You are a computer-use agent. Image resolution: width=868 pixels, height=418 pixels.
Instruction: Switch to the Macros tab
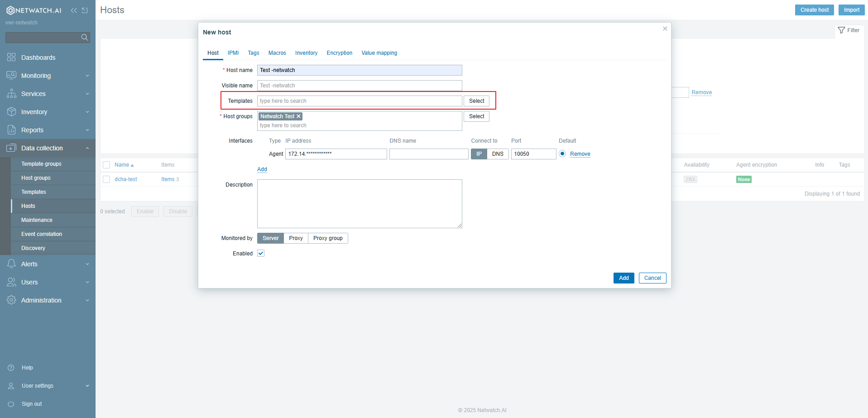[277, 53]
